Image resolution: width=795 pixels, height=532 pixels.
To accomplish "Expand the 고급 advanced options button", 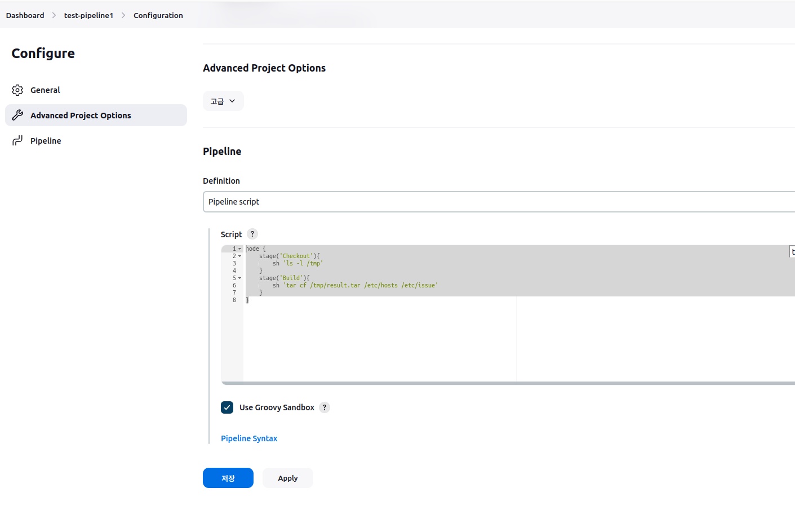I will (223, 101).
